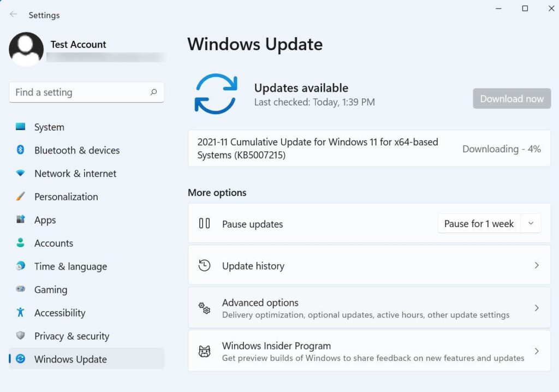The width and height of the screenshot is (559, 392).
Task: Click the Accessibility figure icon
Action: 20,312
